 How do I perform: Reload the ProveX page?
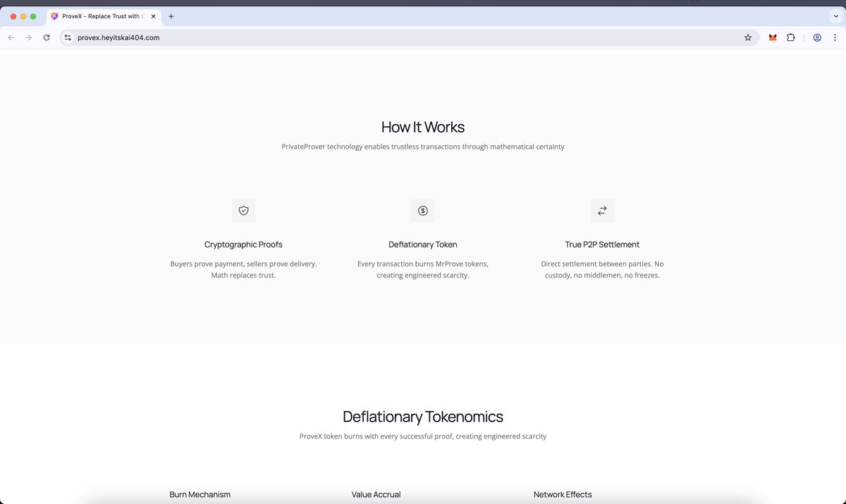[x=47, y=37]
